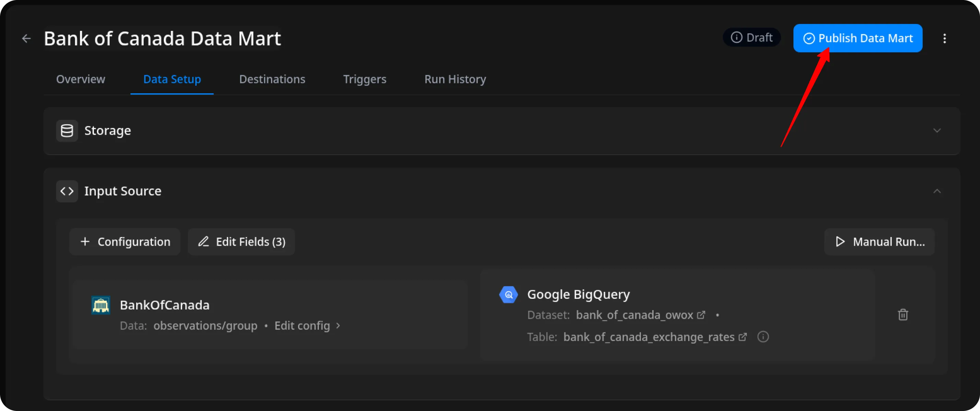Open table external link icon
The height and width of the screenshot is (411, 980).
[x=742, y=337]
